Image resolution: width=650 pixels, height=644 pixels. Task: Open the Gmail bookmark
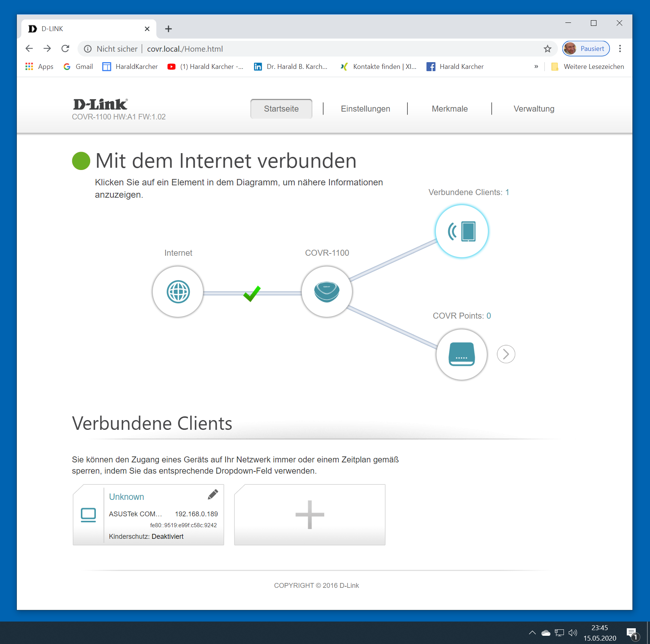point(78,67)
